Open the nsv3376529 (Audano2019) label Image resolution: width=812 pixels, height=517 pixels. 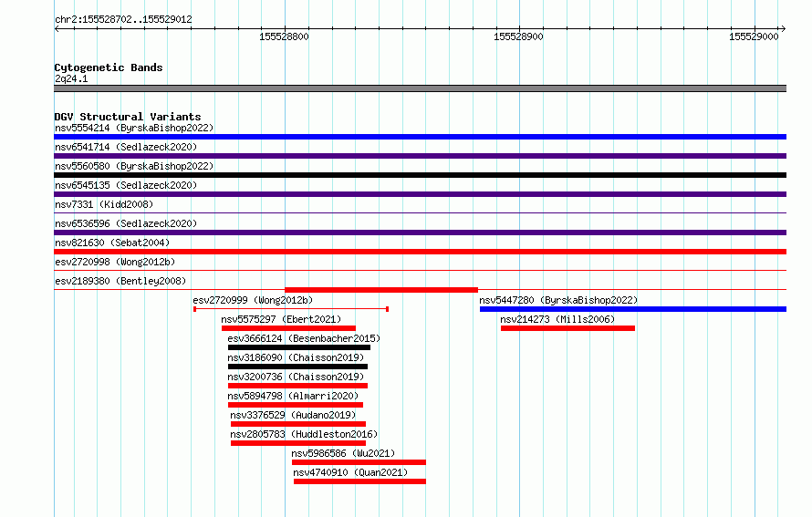point(293,415)
